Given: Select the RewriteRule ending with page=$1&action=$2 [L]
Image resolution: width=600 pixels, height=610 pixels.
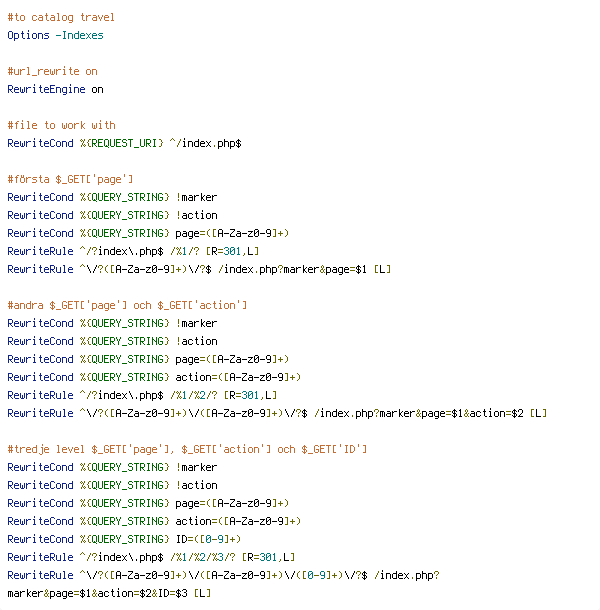Looking at the screenshot, I should tap(277, 413).
